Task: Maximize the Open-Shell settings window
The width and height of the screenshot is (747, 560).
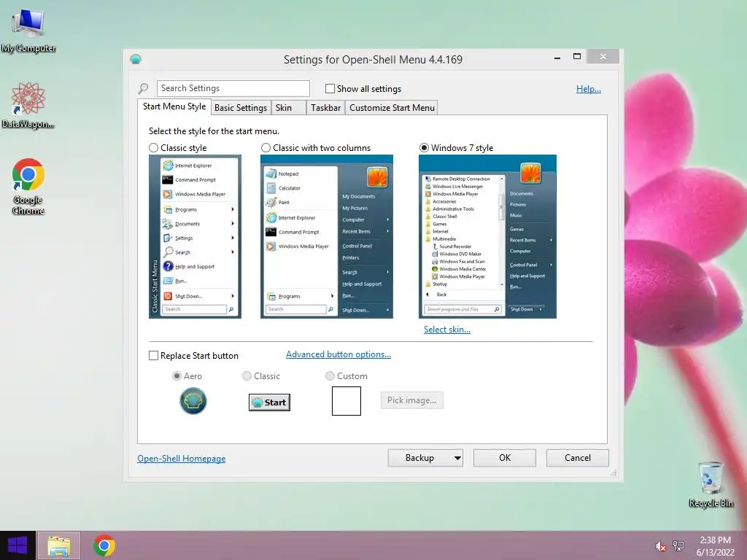Action: 577,57
